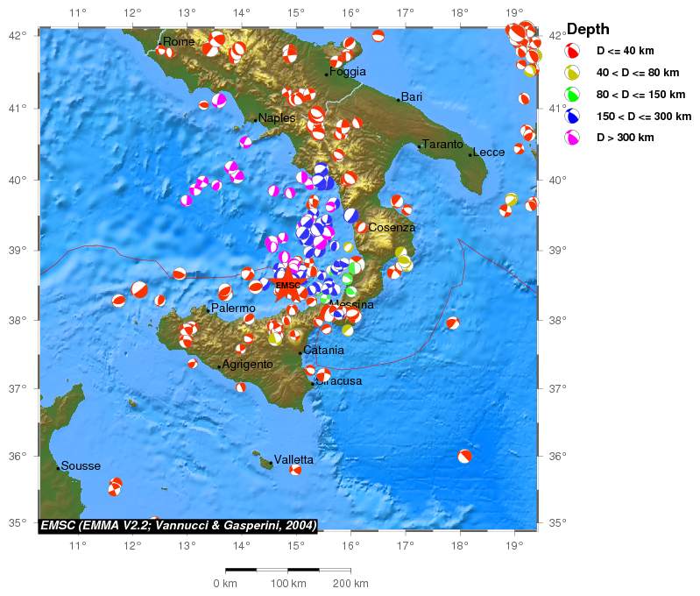Viewport: 700px width, 596px height.
Task: Click the red EMSC epicenter star
Action: pyautogui.click(x=286, y=287)
